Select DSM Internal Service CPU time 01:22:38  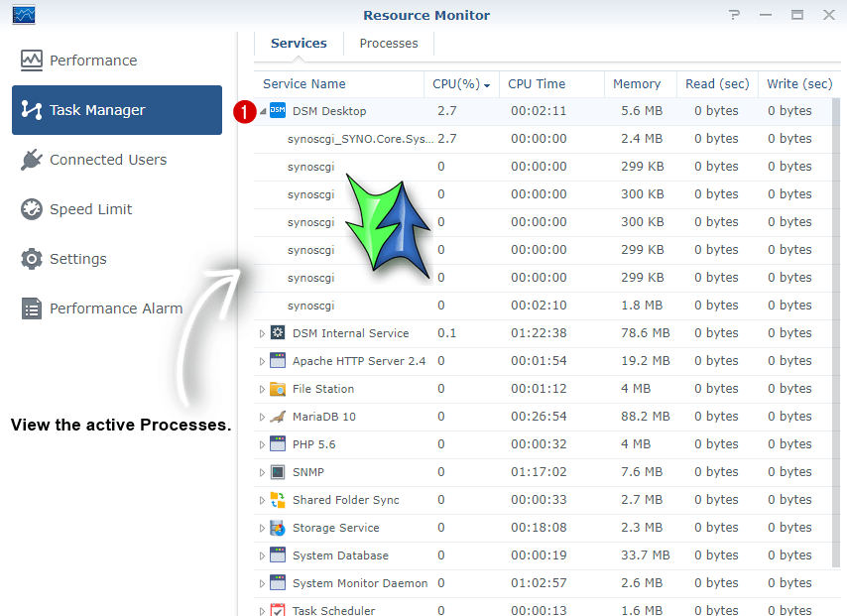[x=539, y=333]
